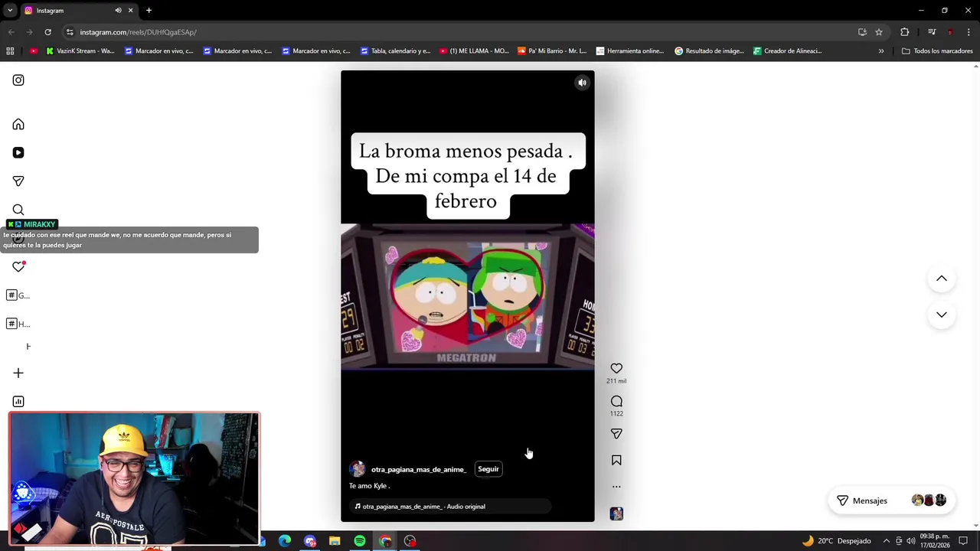View site information next to the URL

point(70,32)
